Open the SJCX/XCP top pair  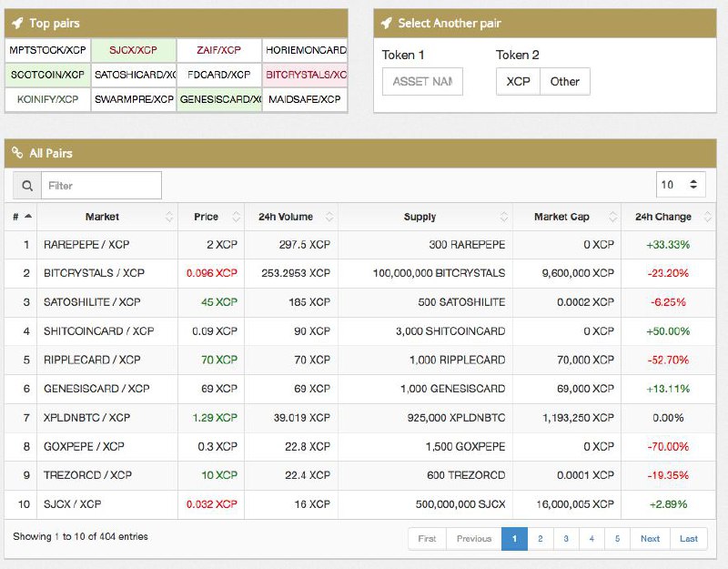click(x=134, y=50)
